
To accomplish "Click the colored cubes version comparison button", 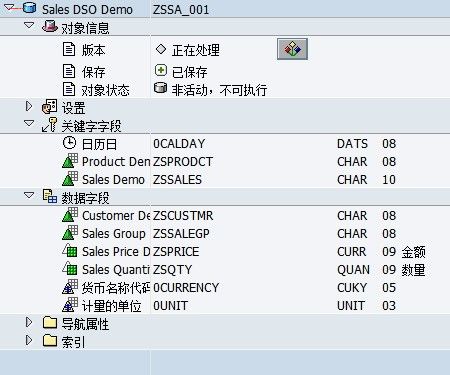I will click(x=292, y=49).
